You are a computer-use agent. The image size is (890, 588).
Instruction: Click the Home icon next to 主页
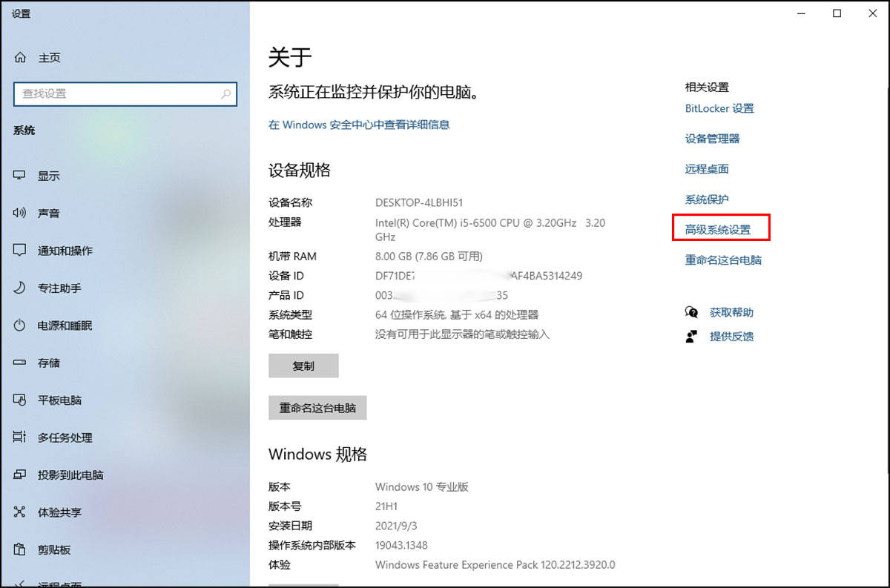click(x=20, y=58)
